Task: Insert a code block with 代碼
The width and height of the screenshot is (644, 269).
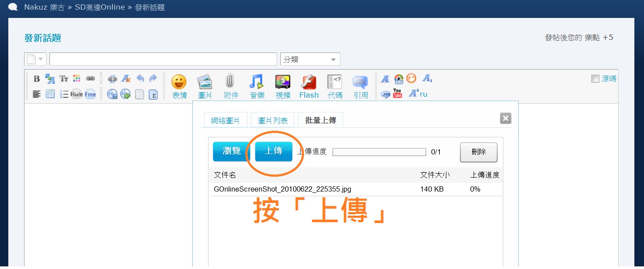Action: [x=335, y=86]
